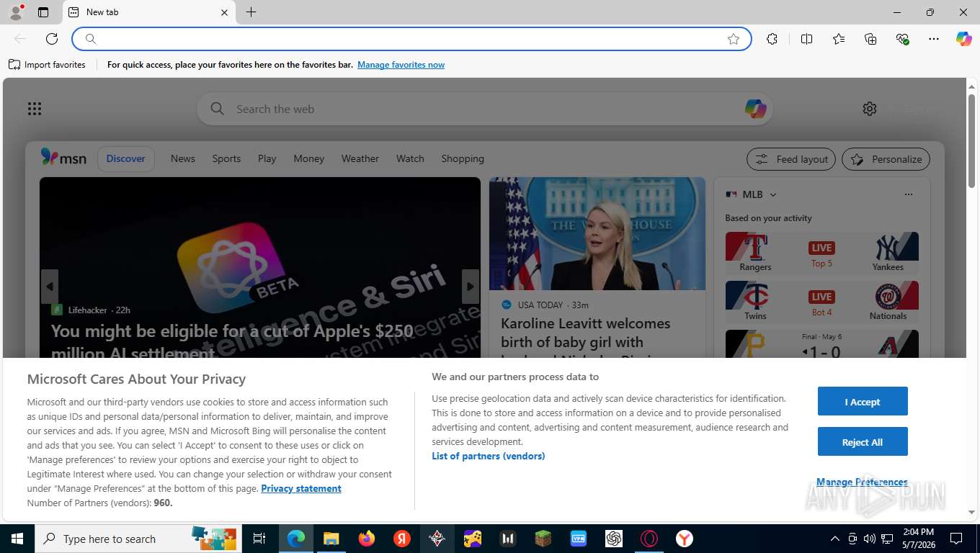The height and width of the screenshot is (553, 980).
Task: Open the Watch tab
Action: coord(410,158)
